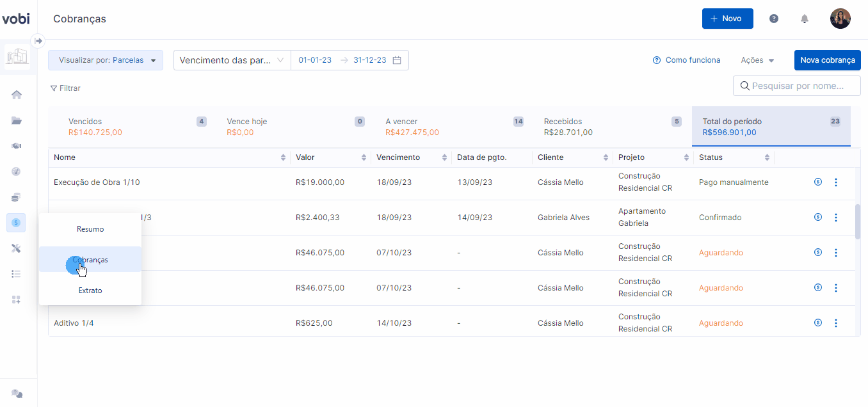The width and height of the screenshot is (868, 407).
Task: Click the Filtrar filter button
Action: coord(65,88)
